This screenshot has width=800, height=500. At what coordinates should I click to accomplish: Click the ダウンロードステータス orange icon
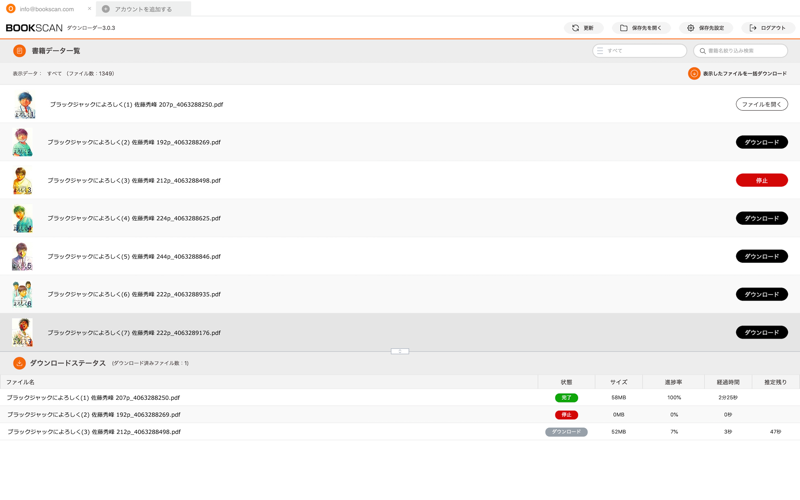[19, 363]
